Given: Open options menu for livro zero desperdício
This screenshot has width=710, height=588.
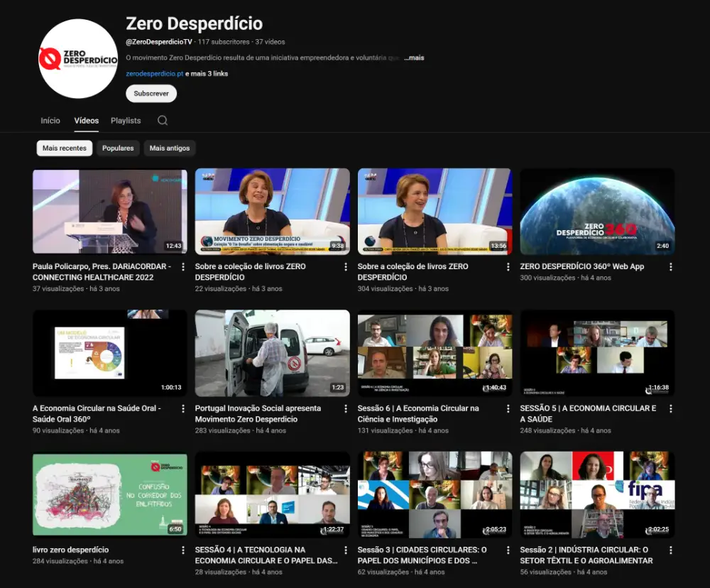Looking at the screenshot, I should point(183,550).
